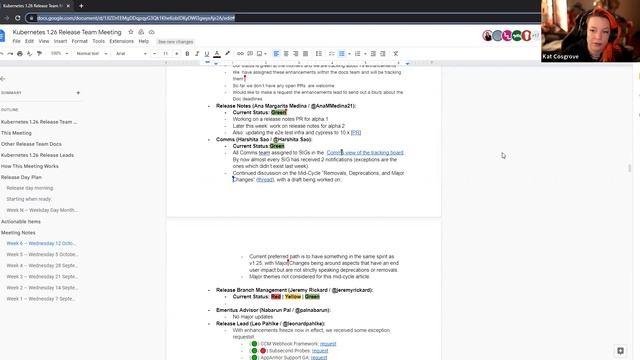
Task: Increase the indent
Action: tap(383, 53)
